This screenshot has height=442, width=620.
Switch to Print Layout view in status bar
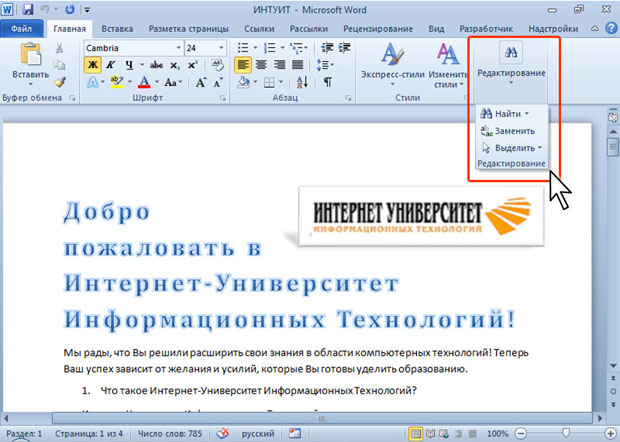pyautogui.click(x=415, y=434)
